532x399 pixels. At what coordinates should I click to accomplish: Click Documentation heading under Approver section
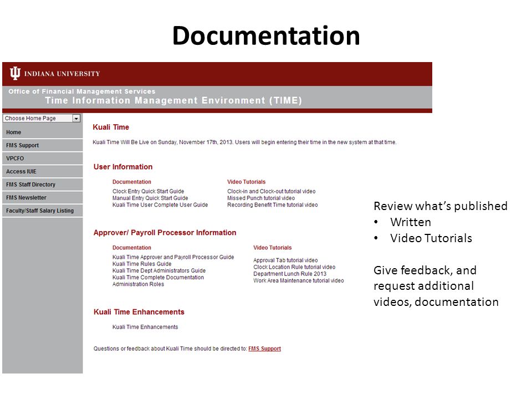coord(132,248)
